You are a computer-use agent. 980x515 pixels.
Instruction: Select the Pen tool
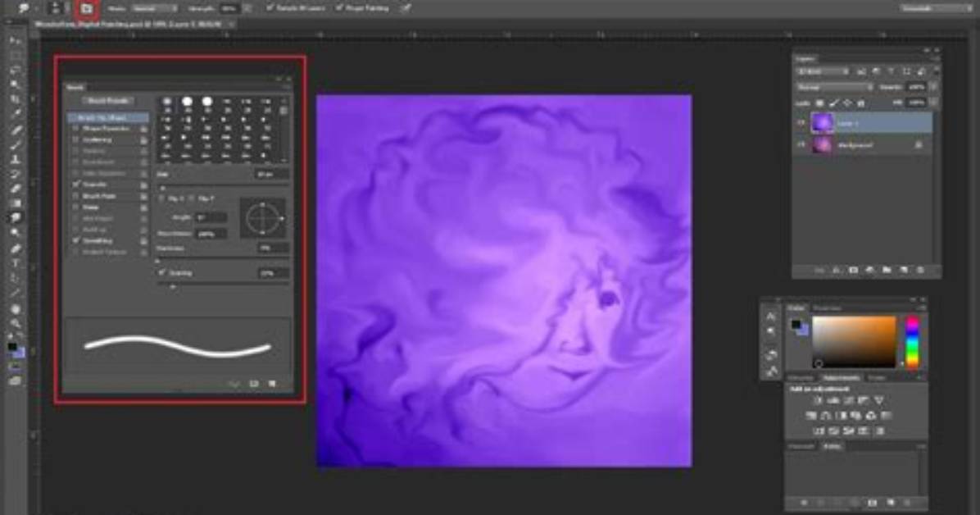pyautogui.click(x=15, y=248)
